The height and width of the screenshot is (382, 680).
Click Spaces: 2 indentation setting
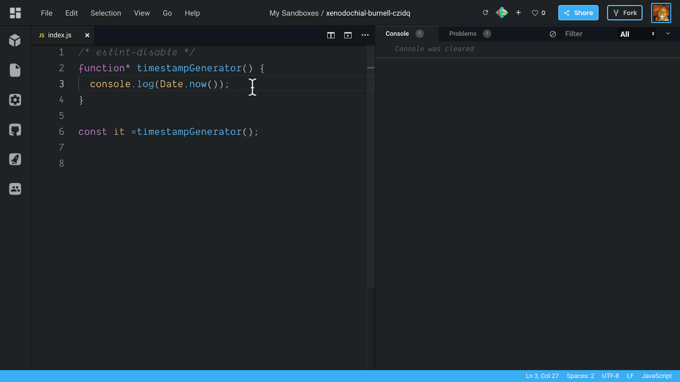(580, 376)
